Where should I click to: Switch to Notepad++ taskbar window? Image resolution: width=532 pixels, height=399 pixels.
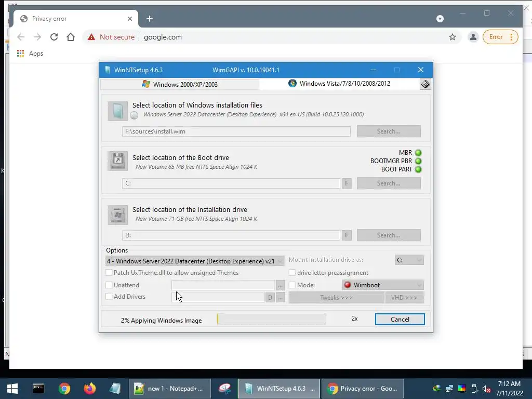pyautogui.click(x=170, y=389)
